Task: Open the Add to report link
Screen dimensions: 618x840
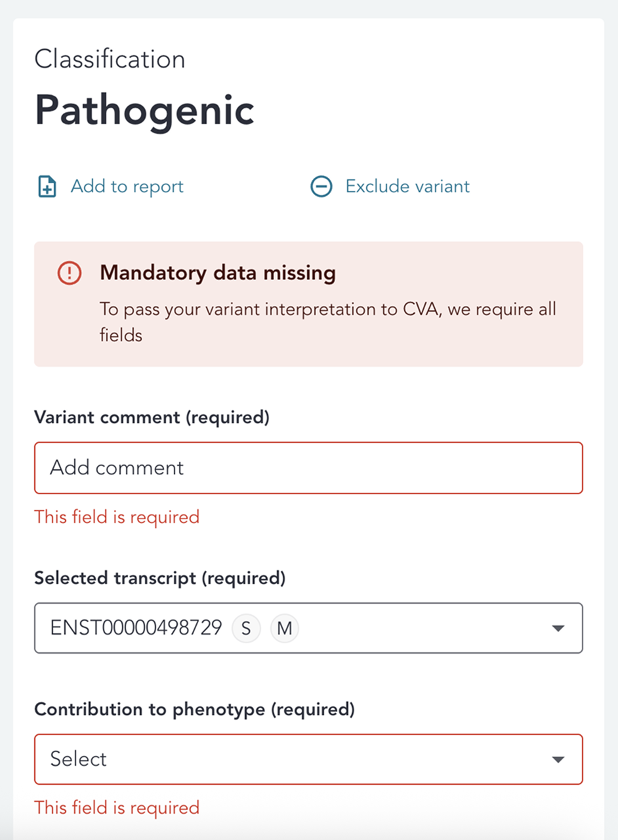Action: pyautogui.click(x=127, y=187)
